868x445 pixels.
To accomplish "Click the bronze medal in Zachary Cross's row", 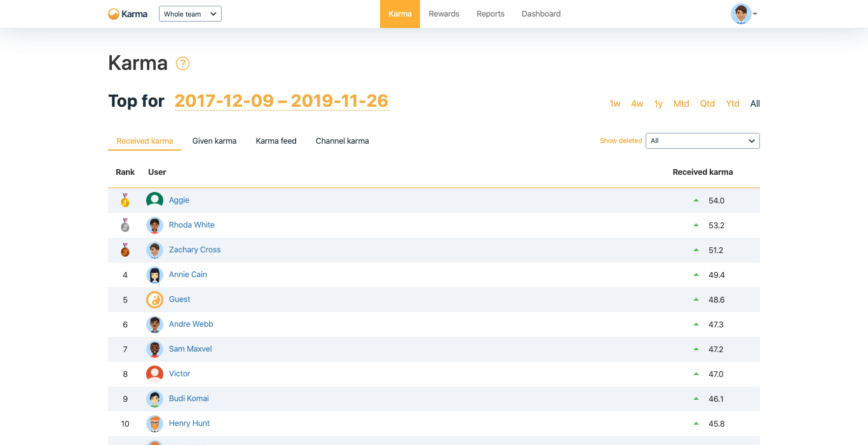I will click(x=125, y=250).
